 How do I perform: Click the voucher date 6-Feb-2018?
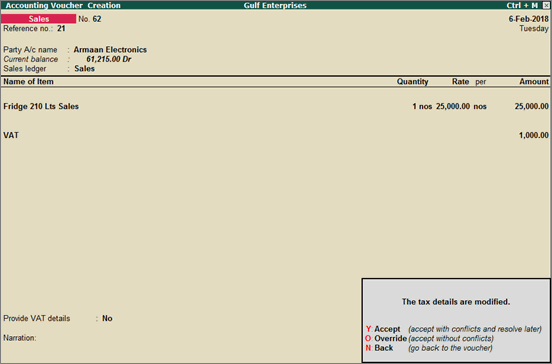pos(528,19)
